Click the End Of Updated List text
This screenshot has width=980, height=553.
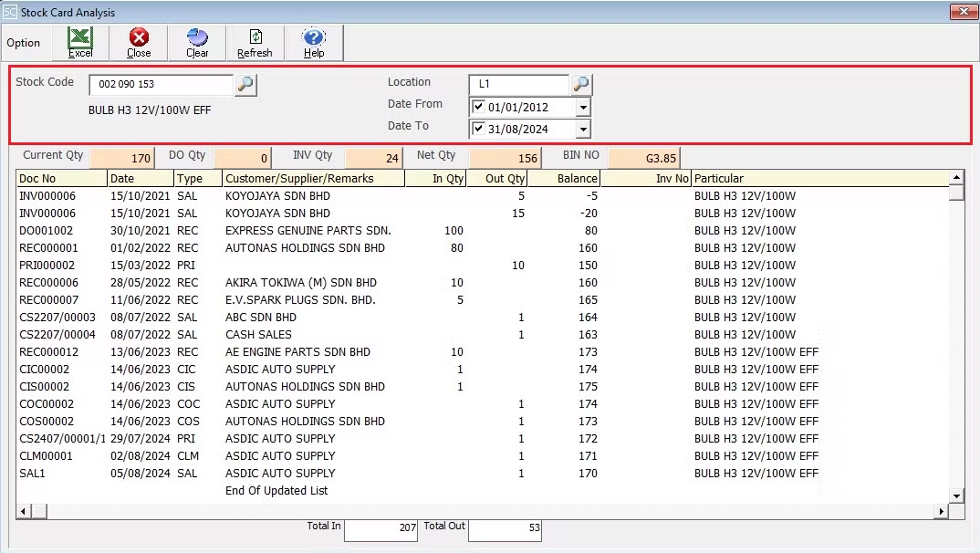pyautogui.click(x=276, y=491)
